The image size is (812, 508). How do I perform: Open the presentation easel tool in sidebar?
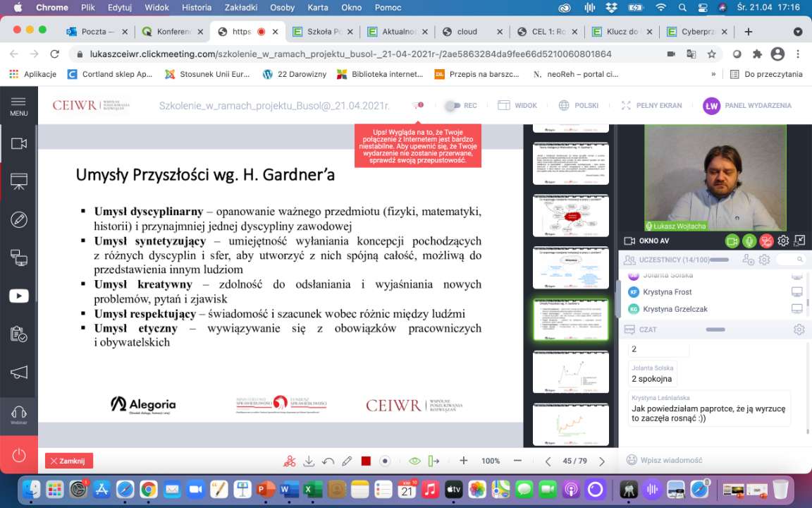[x=19, y=181]
